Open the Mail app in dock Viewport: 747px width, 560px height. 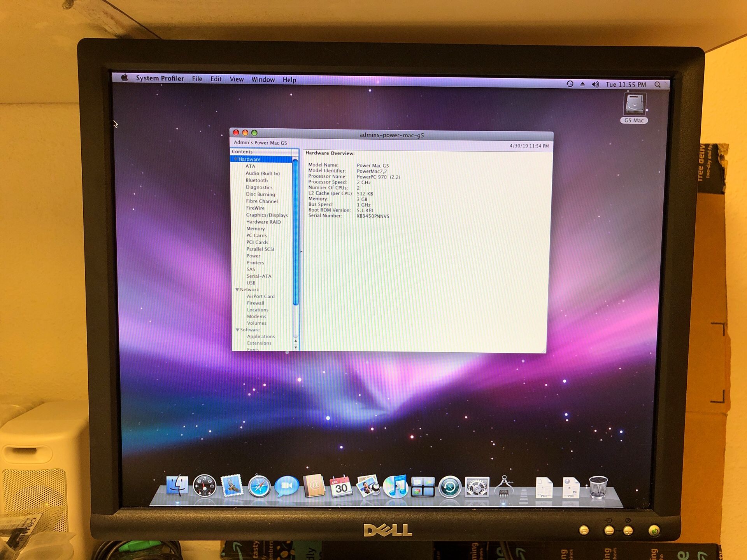coord(232,486)
